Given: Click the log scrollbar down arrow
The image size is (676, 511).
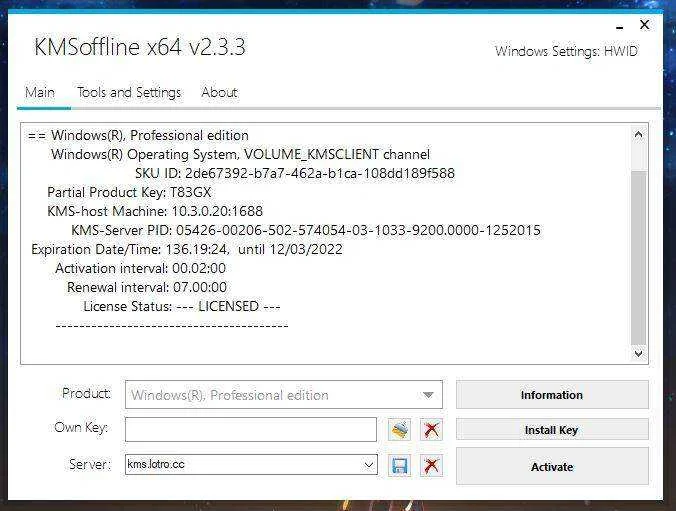Looking at the screenshot, I should tap(638, 354).
